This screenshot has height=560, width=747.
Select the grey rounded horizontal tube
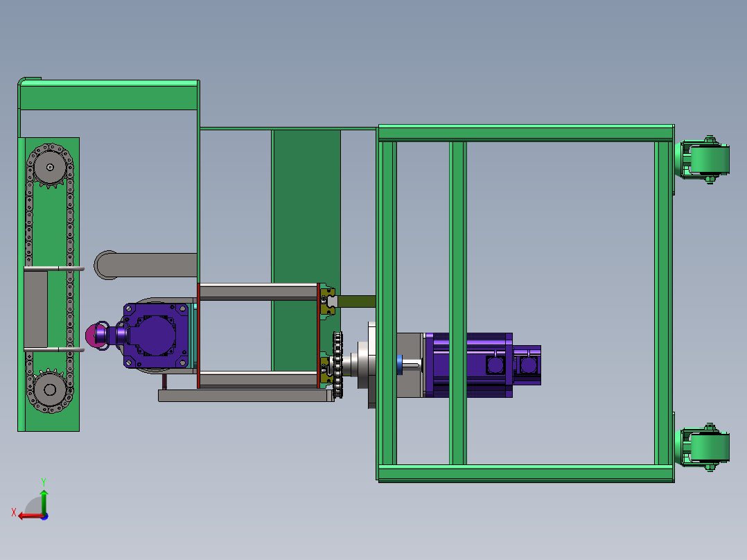[x=146, y=265]
